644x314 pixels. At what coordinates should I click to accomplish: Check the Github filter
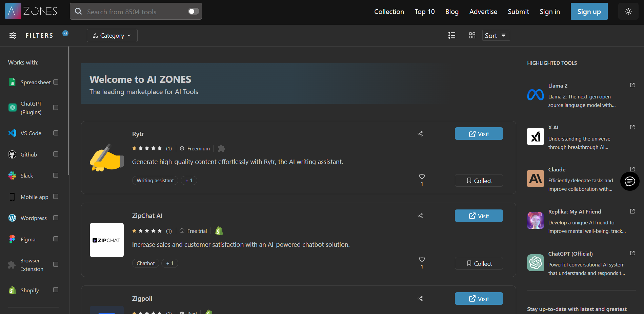[x=56, y=154]
